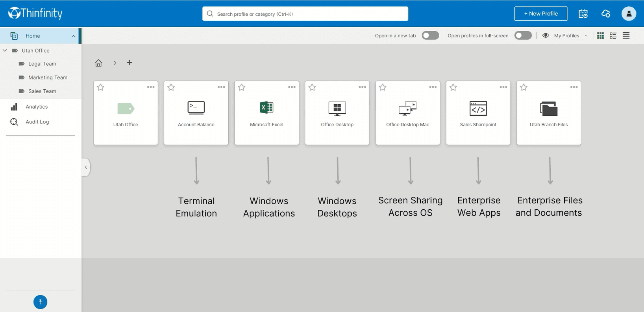Open the Office Desktop Mac screen-sharing icon

408,108
